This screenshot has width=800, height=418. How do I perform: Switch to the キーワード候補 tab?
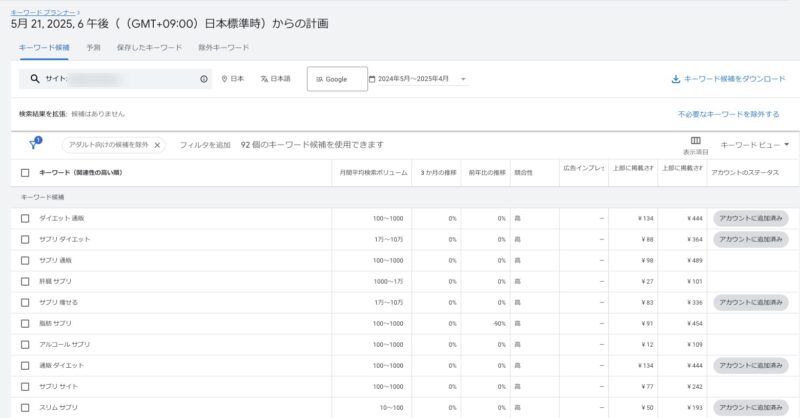[x=44, y=47]
